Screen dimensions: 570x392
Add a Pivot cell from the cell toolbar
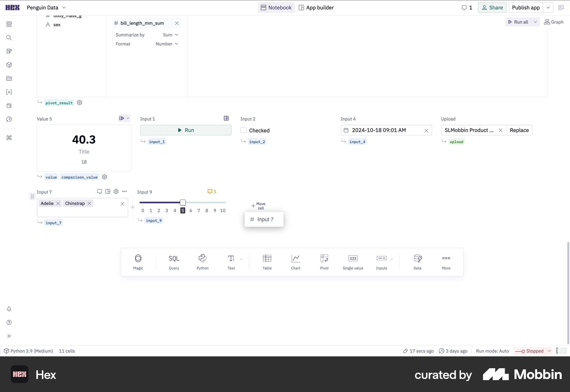point(324,262)
